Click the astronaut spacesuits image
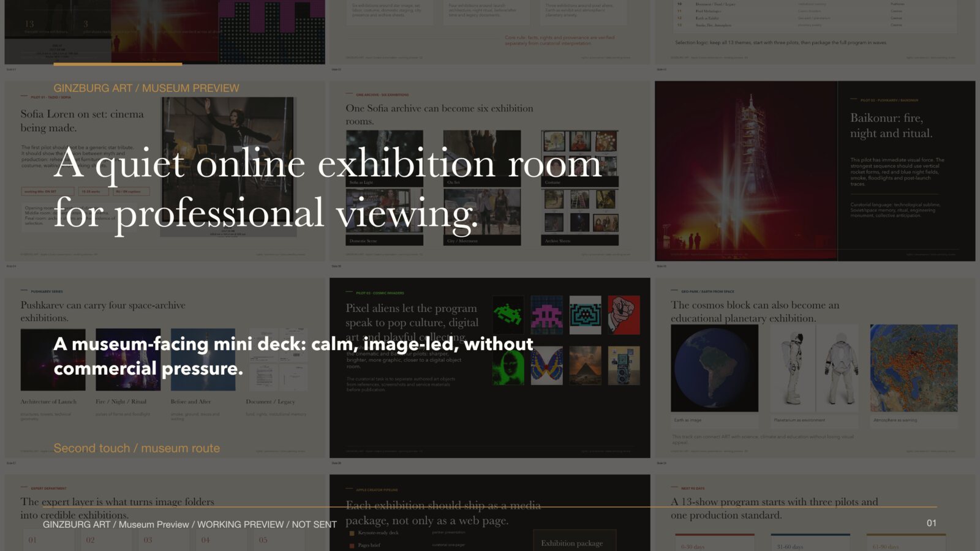The width and height of the screenshot is (980, 551). pyautogui.click(x=815, y=368)
